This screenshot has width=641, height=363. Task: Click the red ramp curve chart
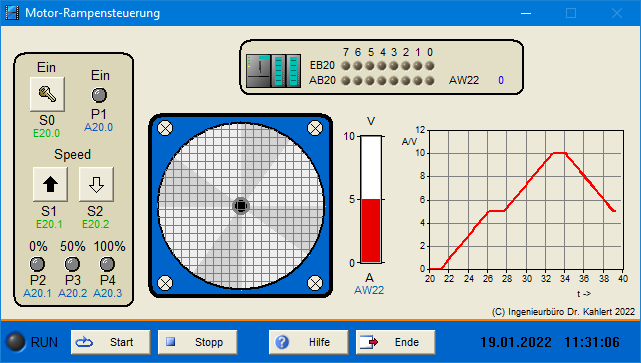[527, 199]
